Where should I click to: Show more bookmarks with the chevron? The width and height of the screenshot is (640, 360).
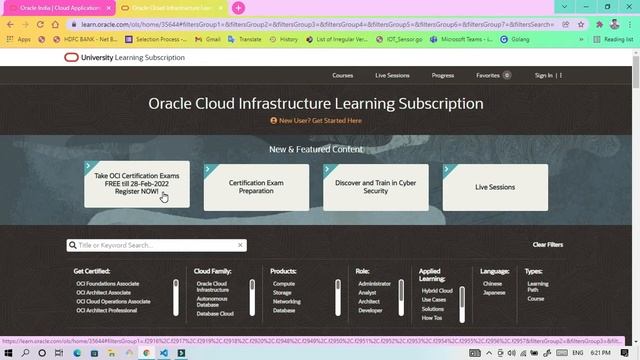(x=581, y=40)
